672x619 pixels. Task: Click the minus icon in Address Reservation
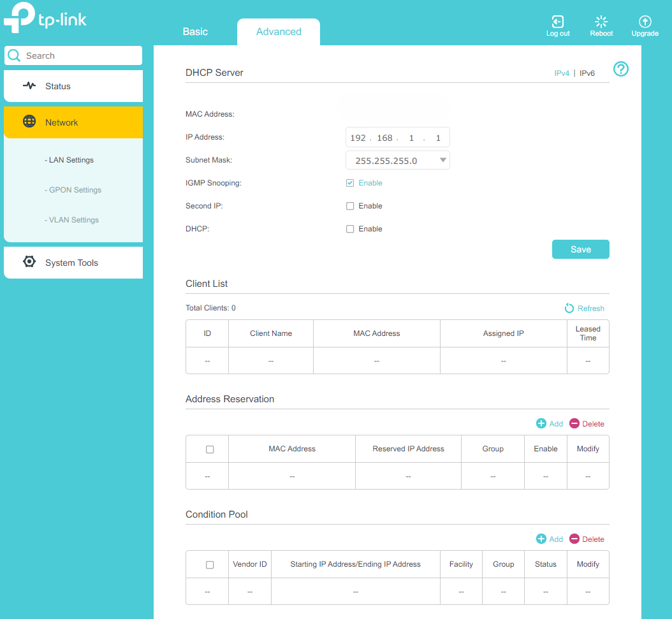click(574, 423)
